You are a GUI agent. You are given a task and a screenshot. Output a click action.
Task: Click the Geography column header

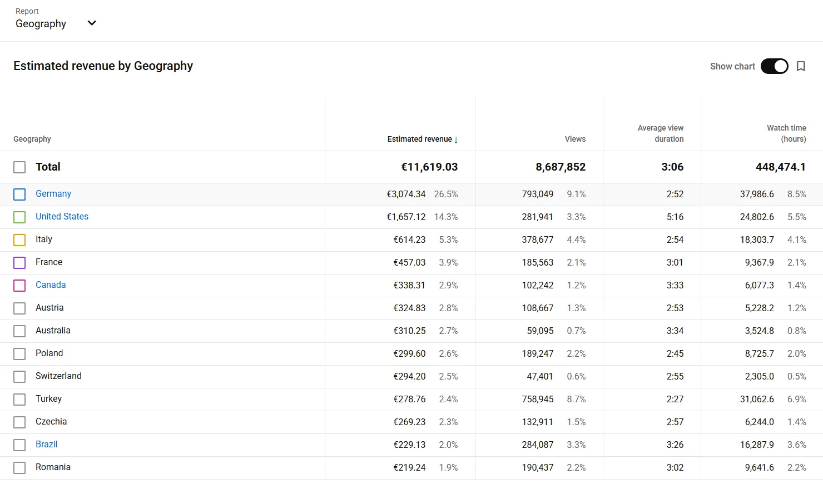coord(32,139)
